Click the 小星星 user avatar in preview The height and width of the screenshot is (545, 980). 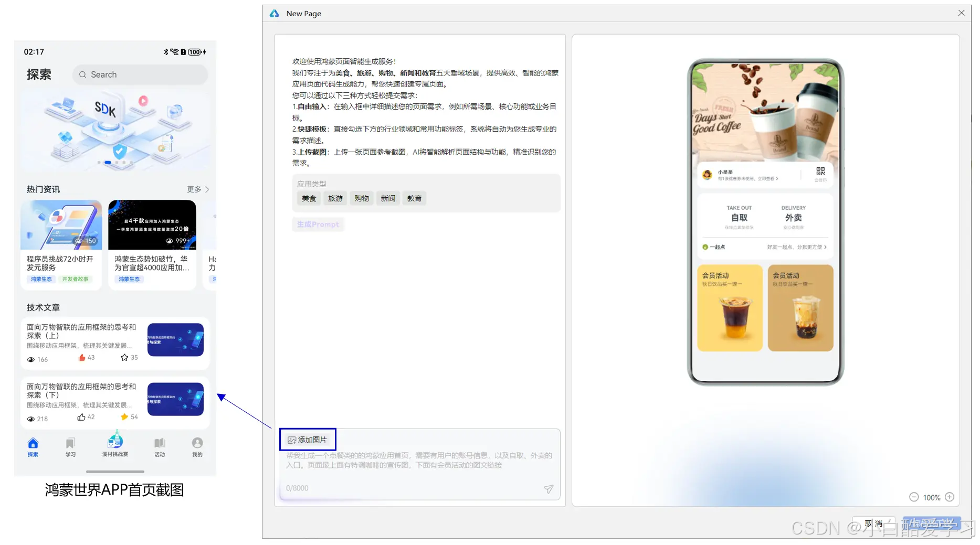pos(708,175)
